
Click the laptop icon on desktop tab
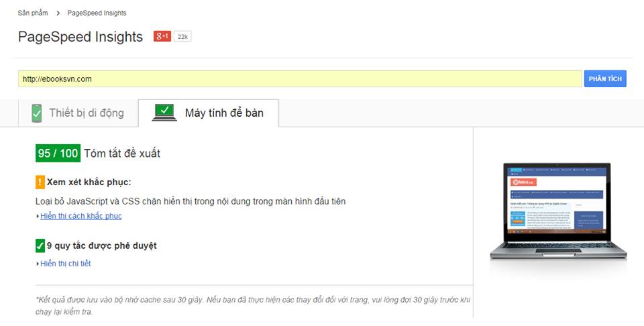click(x=165, y=113)
